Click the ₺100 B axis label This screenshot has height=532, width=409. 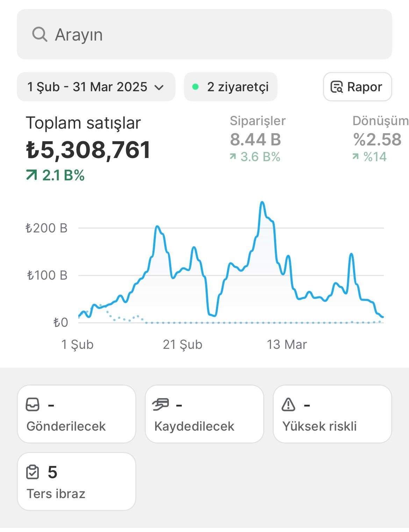(x=47, y=275)
